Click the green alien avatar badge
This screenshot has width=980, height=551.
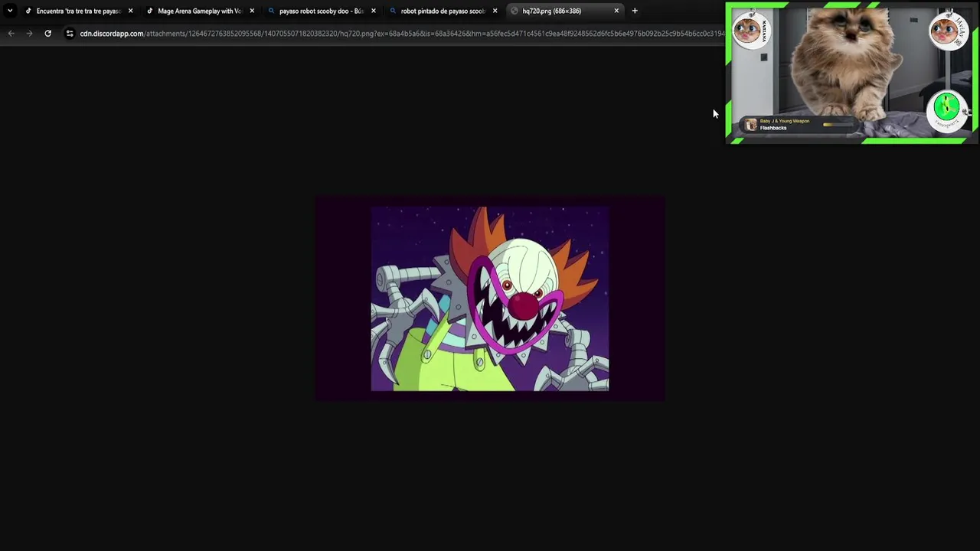947,110
